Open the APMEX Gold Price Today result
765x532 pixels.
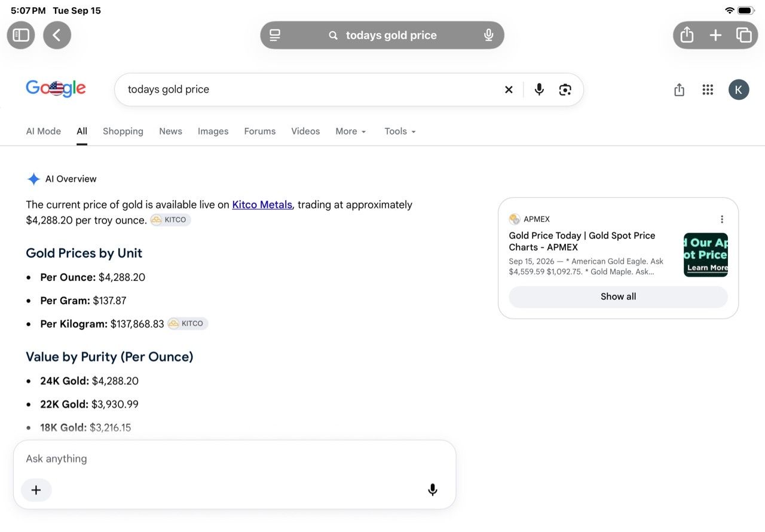(x=582, y=241)
